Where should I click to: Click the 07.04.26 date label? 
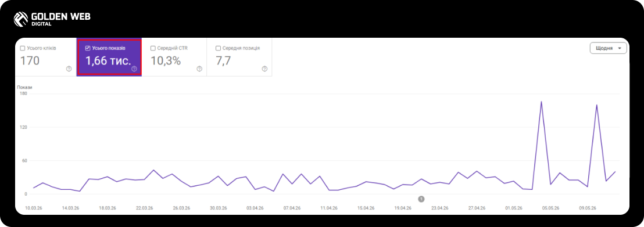[x=292, y=208]
